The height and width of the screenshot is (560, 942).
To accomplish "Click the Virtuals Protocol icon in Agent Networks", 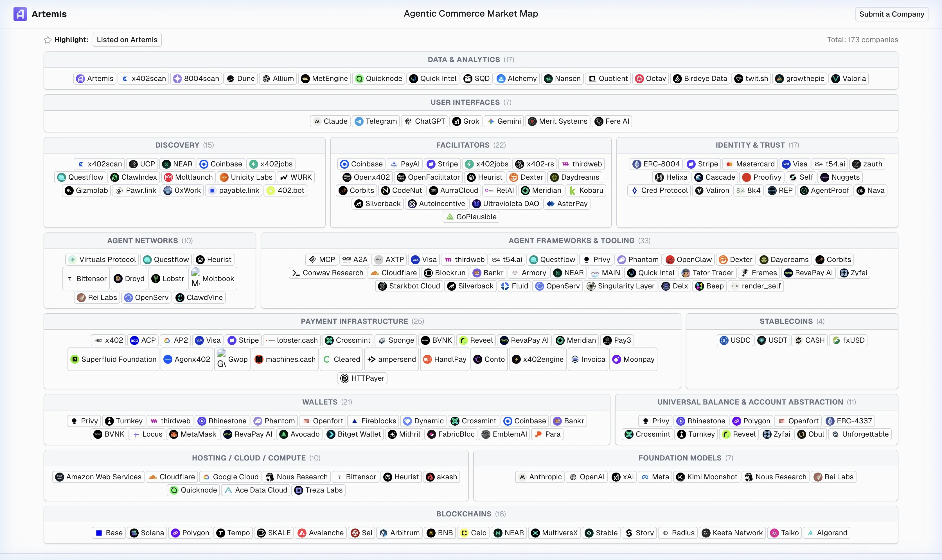I will point(73,260).
